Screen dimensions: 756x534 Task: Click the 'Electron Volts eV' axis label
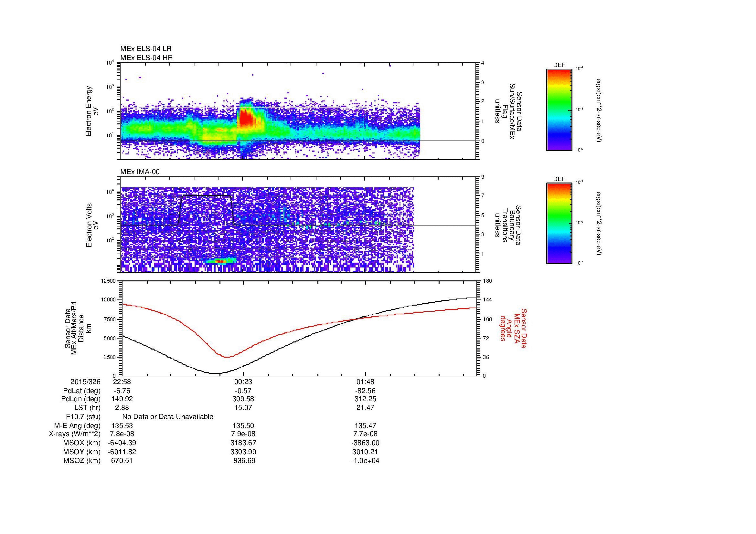tap(92, 225)
